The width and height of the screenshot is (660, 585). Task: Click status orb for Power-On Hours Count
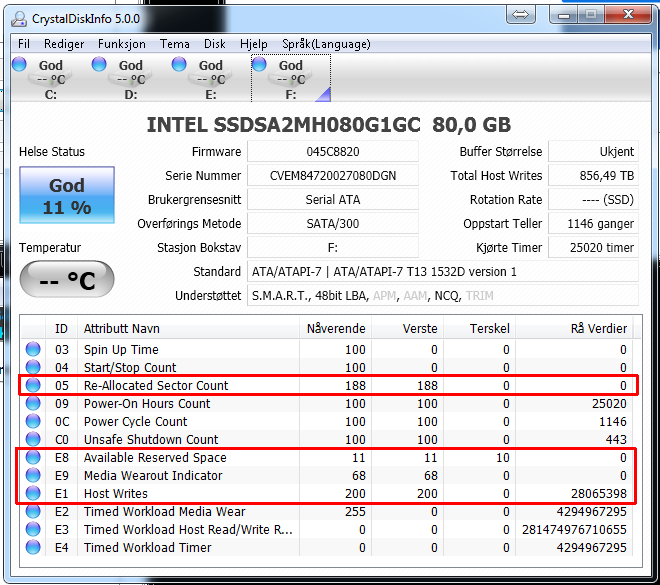point(33,403)
